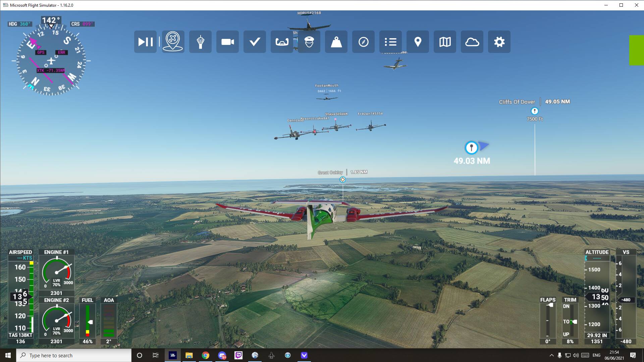Toggle Active Pause in the toolbar
Image resolution: width=644 pixels, height=362 pixels.
pyautogui.click(x=145, y=42)
